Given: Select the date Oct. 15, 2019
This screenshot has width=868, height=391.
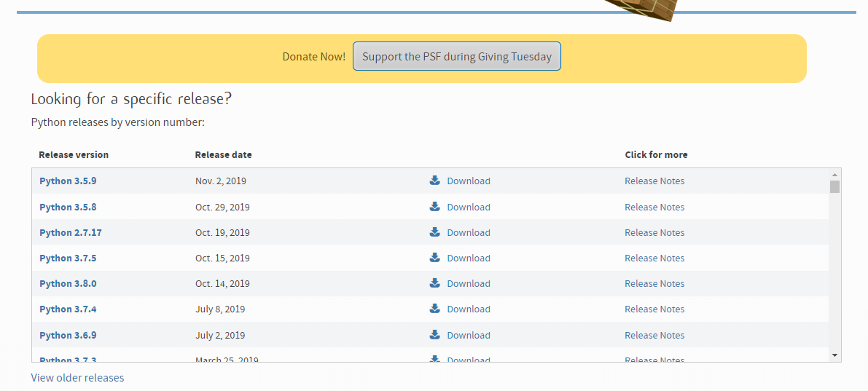Looking at the screenshot, I should coord(222,258).
